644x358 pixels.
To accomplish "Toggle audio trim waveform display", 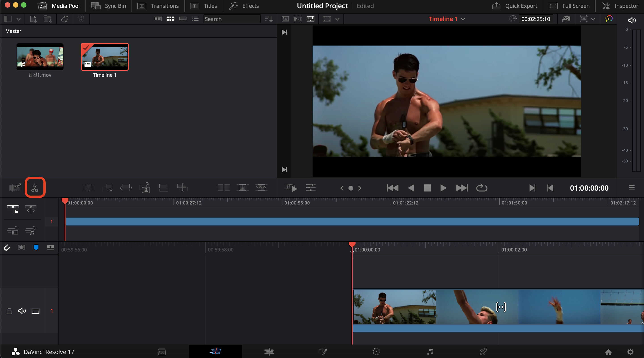I will (x=21, y=247).
